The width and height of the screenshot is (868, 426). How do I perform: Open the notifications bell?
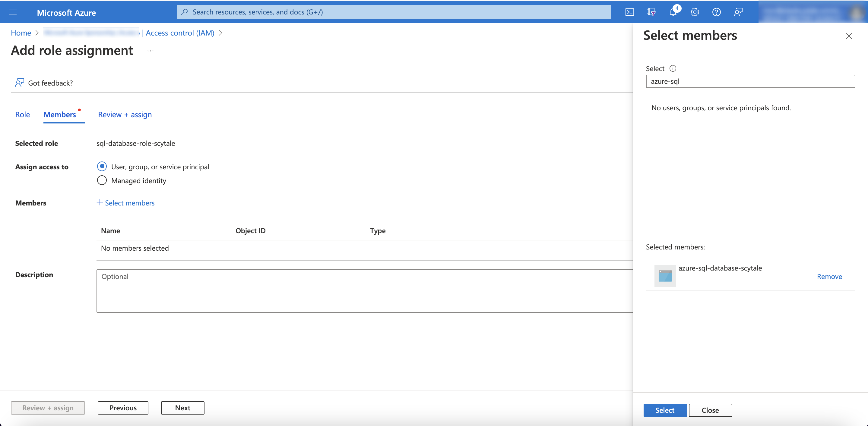pos(673,12)
